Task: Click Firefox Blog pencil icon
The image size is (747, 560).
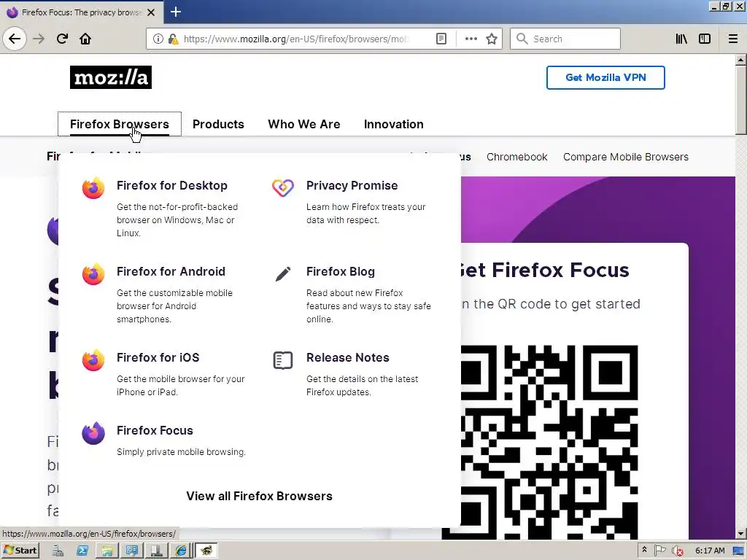Action: [x=283, y=274]
